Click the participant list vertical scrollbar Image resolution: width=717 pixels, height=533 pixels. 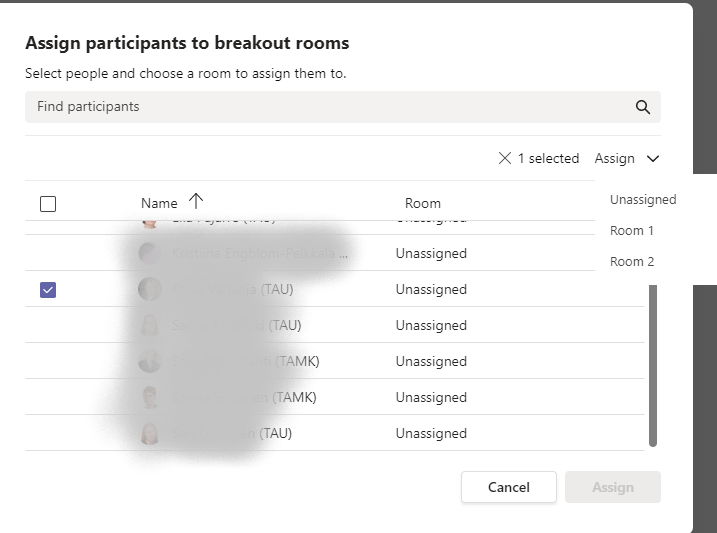pos(653,365)
